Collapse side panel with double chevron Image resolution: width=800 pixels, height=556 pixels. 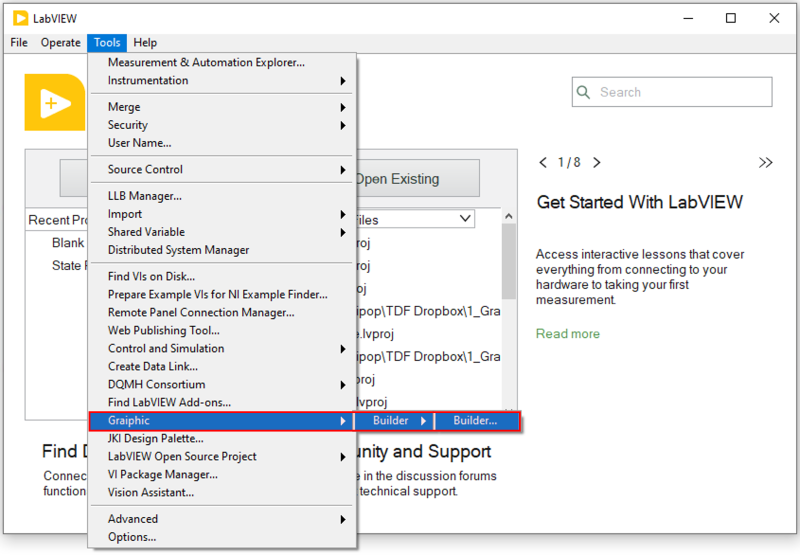click(765, 163)
